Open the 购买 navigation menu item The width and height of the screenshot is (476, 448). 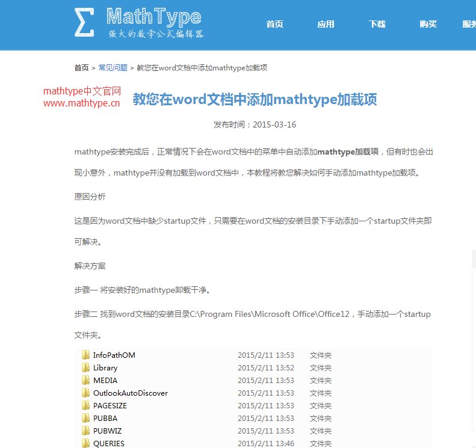(x=428, y=24)
